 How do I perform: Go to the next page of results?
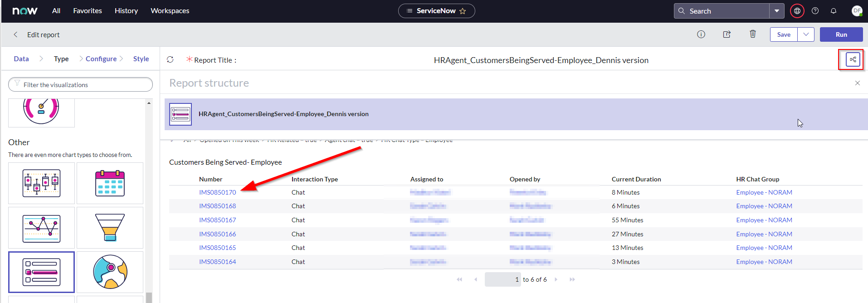click(x=556, y=279)
